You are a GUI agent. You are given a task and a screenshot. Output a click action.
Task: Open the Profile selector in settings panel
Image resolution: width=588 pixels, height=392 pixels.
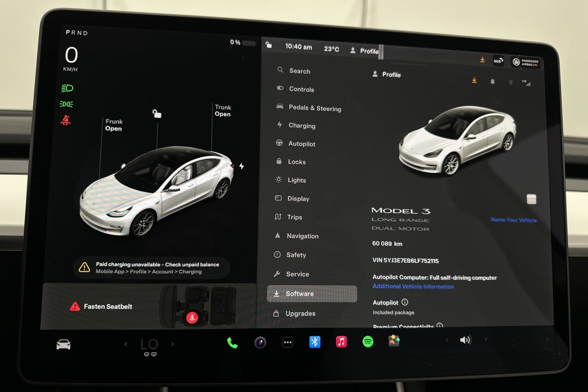[x=386, y=74]
